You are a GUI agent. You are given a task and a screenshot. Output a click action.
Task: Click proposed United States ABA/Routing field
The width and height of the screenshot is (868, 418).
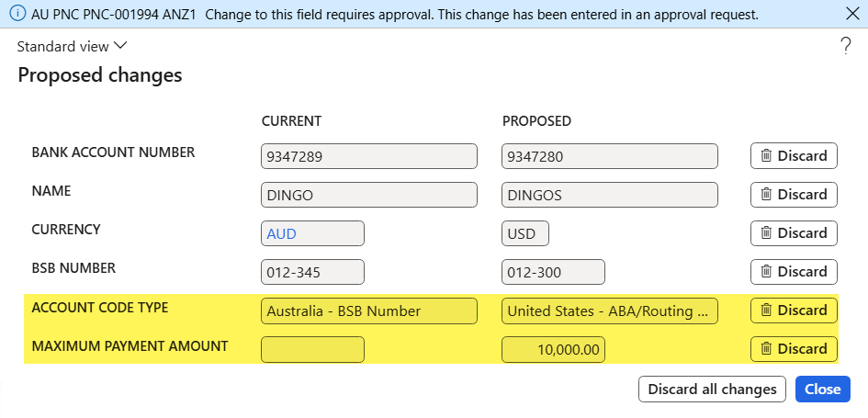point(610,311)
